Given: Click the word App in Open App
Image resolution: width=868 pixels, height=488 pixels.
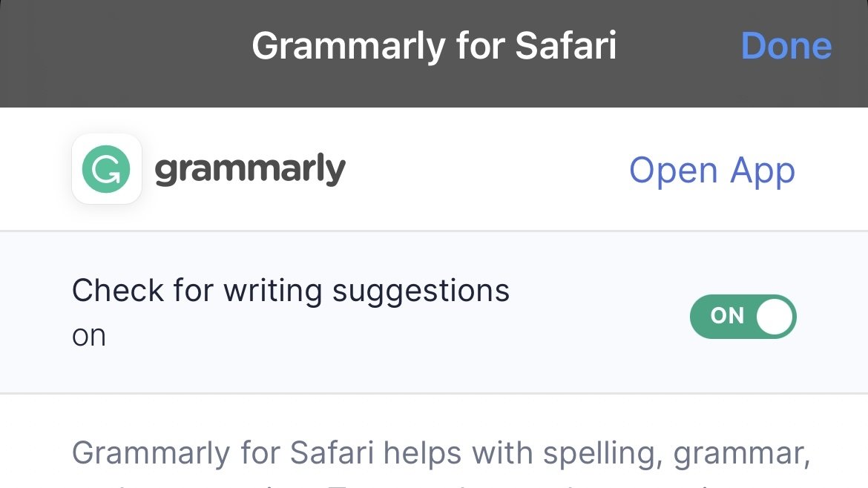Looking at the screenshot, I should coord(762,171).
